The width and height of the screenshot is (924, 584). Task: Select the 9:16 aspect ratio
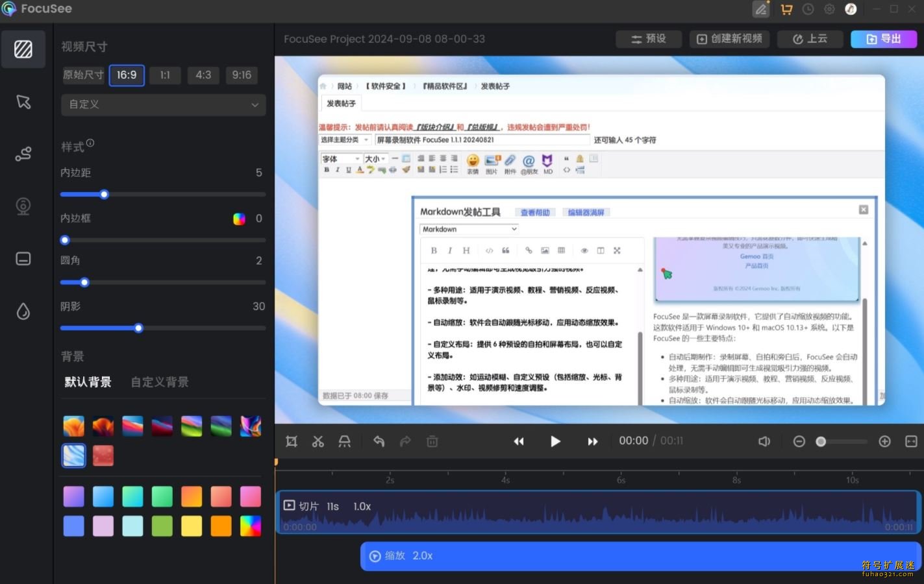coord(242,75)
